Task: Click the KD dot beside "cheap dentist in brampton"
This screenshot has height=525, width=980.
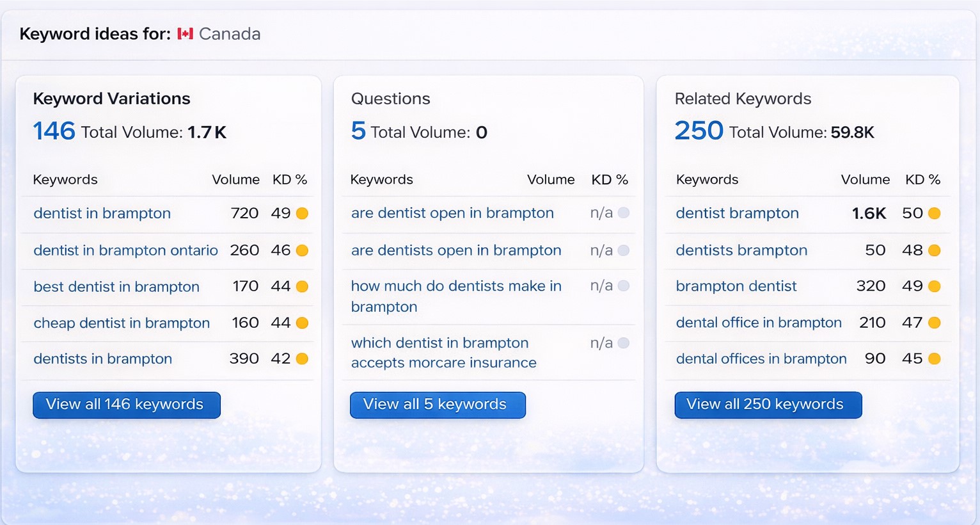Action: pos(303,323)
